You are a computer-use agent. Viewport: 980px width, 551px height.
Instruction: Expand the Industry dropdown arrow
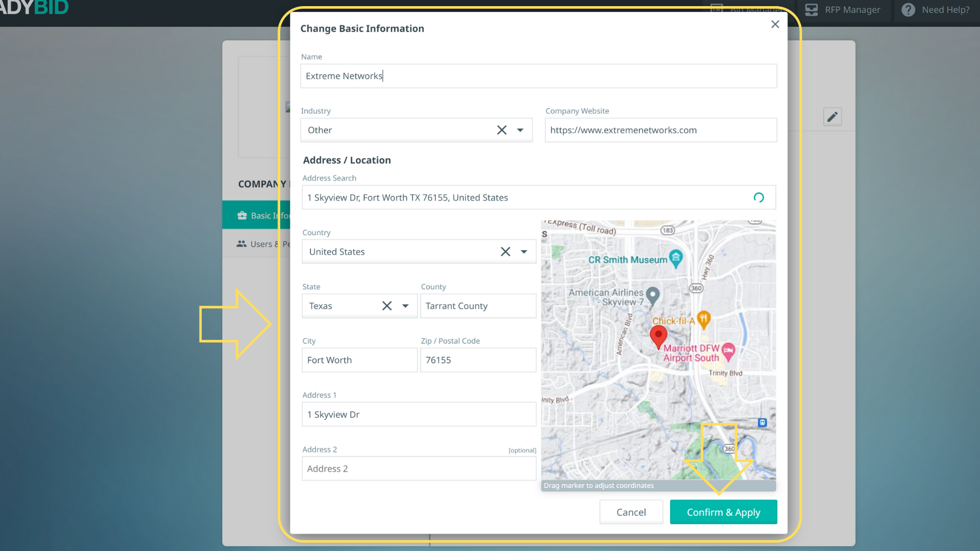point(520,130)
